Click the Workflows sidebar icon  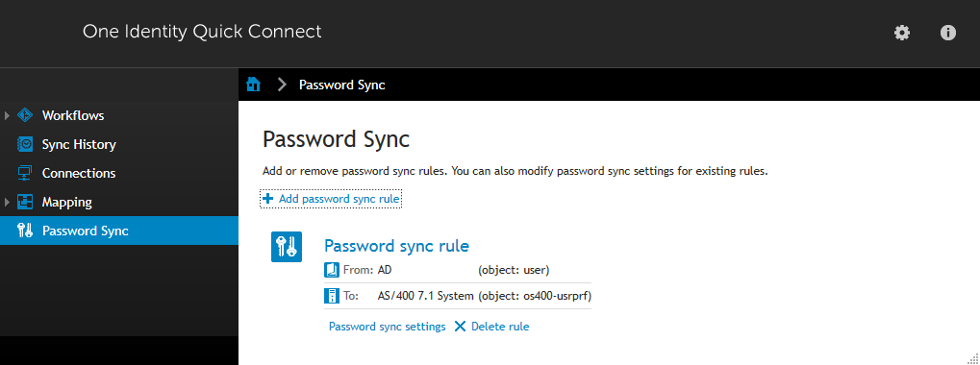(x=25, y=115)
